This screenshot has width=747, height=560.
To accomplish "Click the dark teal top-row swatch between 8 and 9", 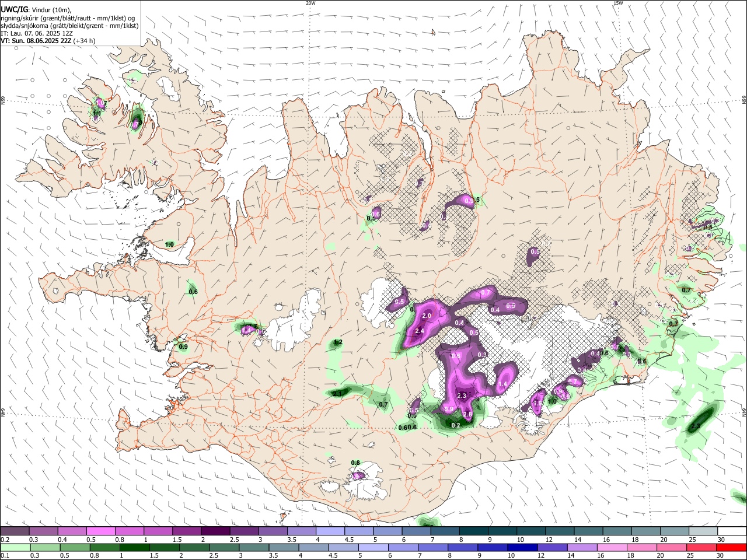I will tap(473, 531).
